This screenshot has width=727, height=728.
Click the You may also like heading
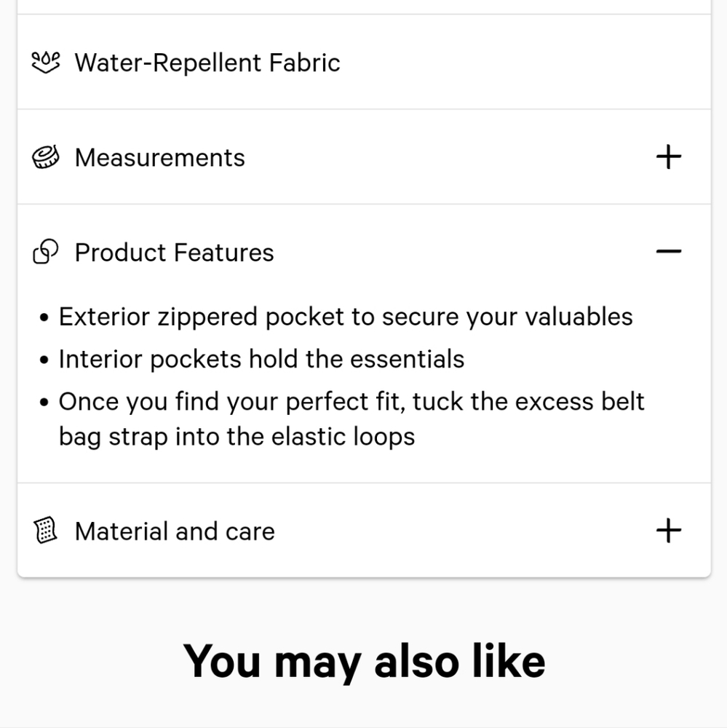pyautogui.click(x=364, y=662)
